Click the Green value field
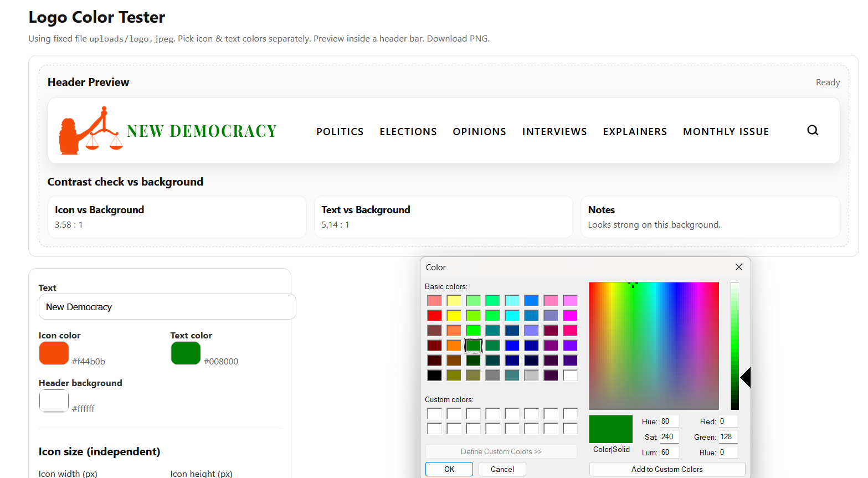Image resolution: width=868 pixels, height=478 pixels. (x=728, y=437)
